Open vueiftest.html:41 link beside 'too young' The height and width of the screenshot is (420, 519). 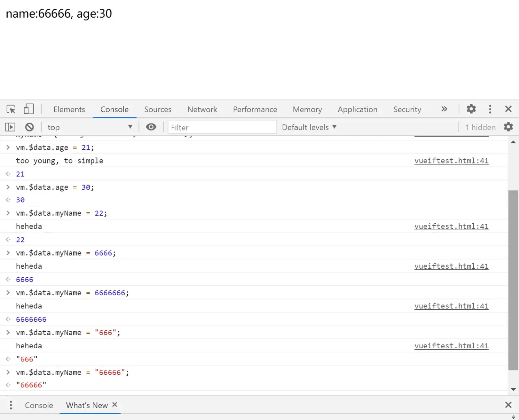[x=451, y=161]
